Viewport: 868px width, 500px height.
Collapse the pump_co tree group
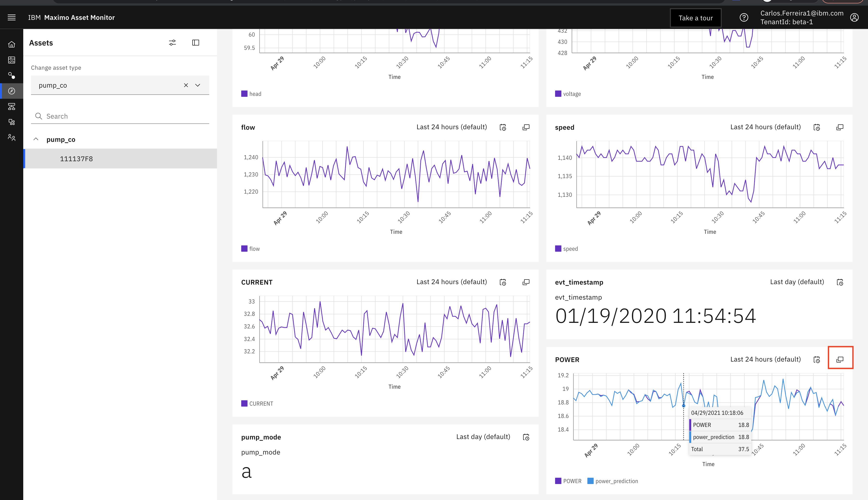tap(36, 139)
